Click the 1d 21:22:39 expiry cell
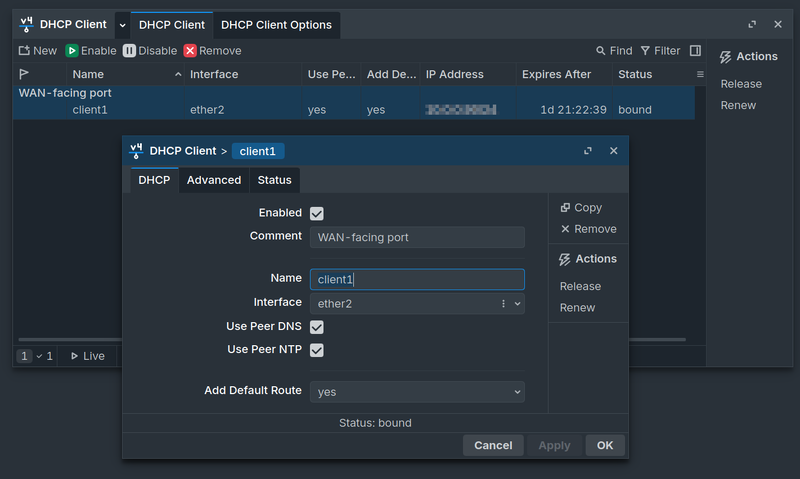Screen dimensions: 800x479 [573, 110]
